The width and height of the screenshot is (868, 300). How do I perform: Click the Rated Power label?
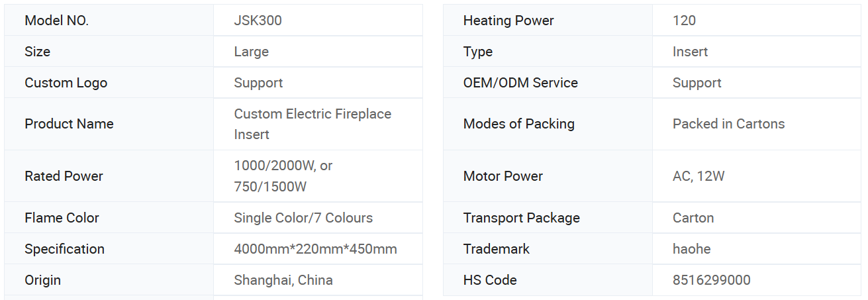[x=64, y=176]
